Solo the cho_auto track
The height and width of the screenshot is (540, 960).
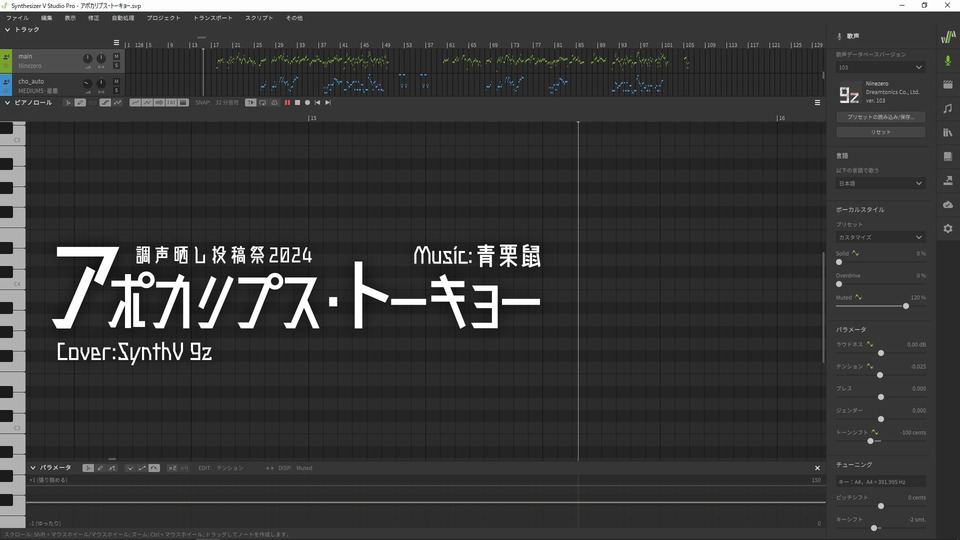click(116, 91)
